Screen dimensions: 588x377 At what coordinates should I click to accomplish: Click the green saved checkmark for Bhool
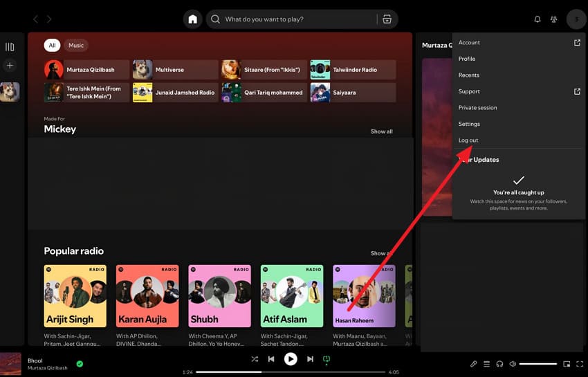pos(80,363)
